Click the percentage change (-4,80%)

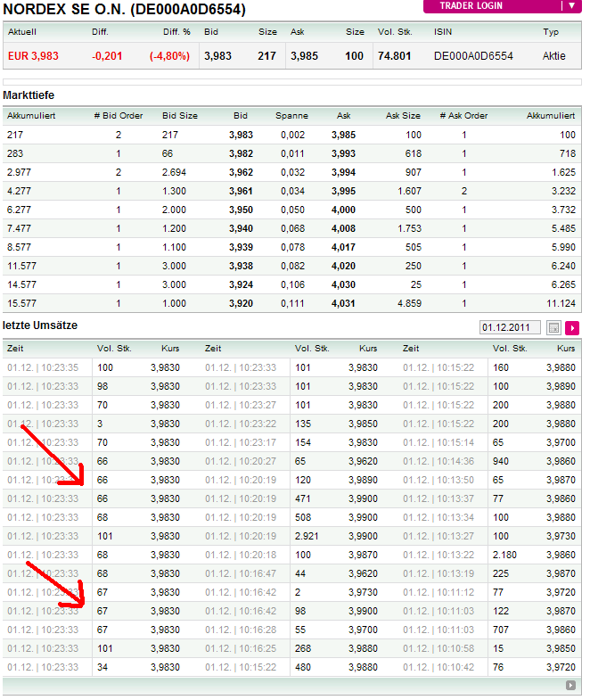169,56
